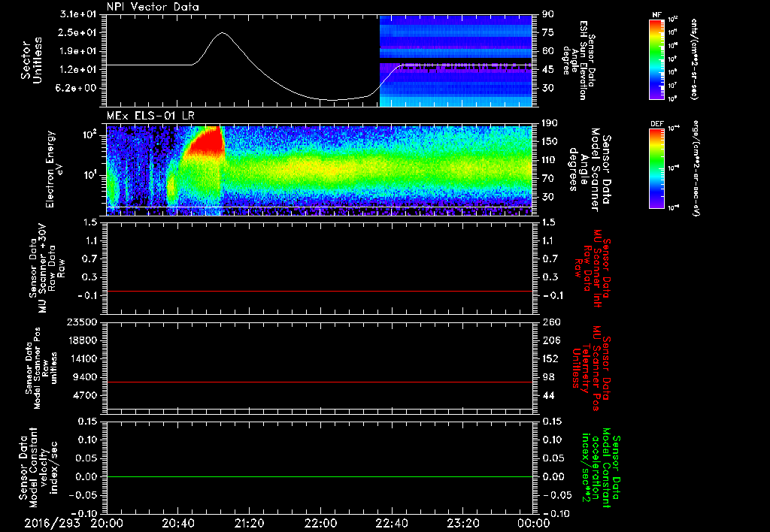
Task: Click the 150 Model Scanner Angle tick
Action: [x=550, y=141]
